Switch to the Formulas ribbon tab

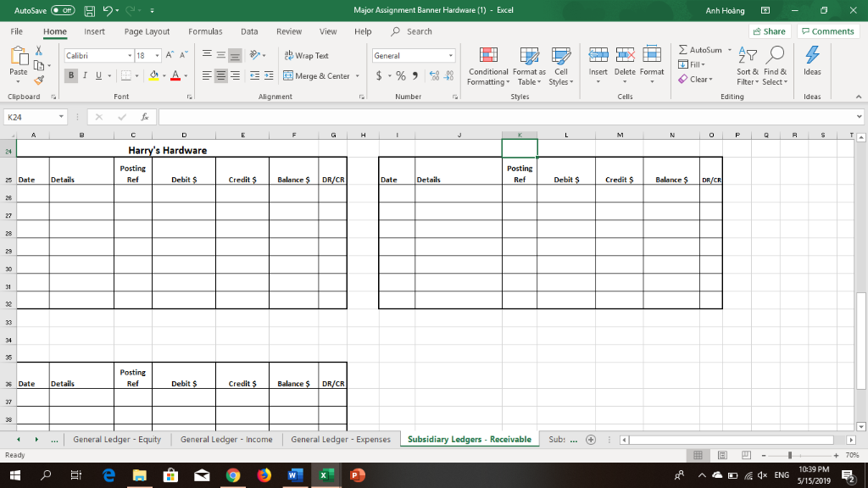pos(205,30)
